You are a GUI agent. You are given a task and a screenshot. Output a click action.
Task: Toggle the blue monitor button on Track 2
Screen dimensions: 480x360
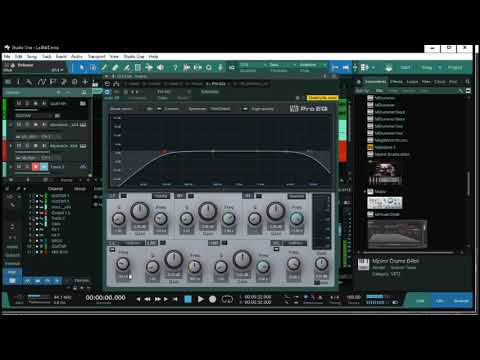[44, 166]
